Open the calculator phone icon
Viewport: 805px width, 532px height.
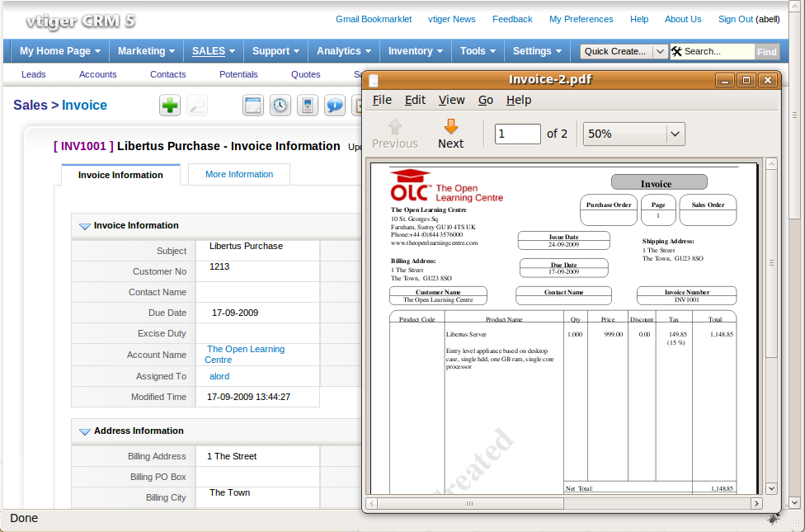point(308,106)
